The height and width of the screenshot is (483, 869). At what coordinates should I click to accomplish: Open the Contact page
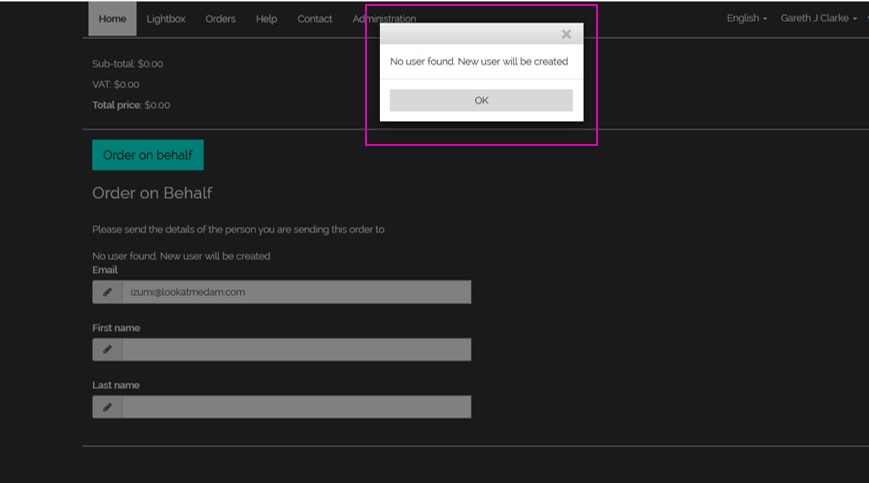tap(315, 19)
